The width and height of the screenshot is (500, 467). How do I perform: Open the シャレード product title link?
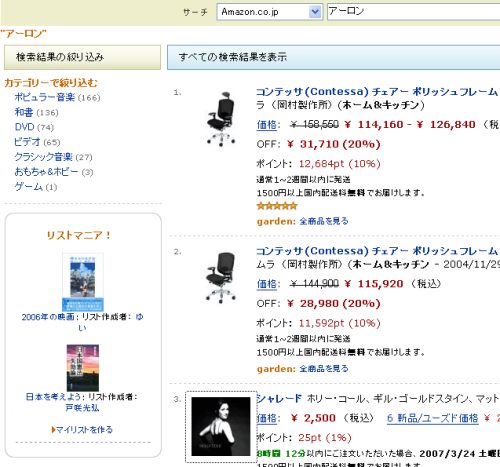[x=279, y=398]
